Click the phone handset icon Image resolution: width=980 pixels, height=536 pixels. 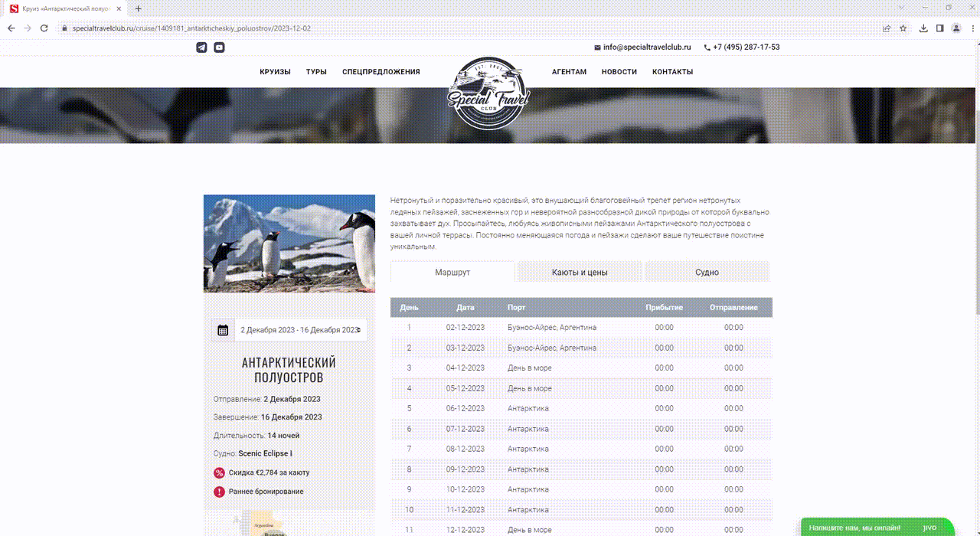[707, 47]
